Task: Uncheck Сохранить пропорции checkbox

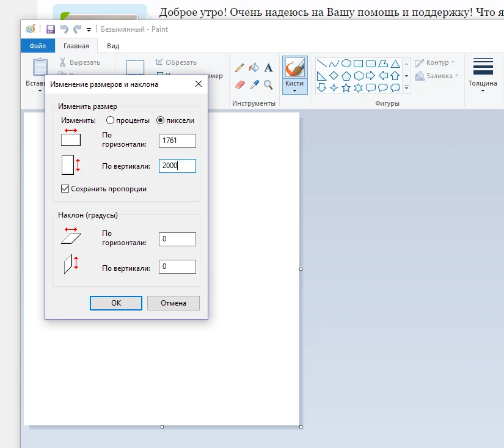Action: [x=65, y=189]
